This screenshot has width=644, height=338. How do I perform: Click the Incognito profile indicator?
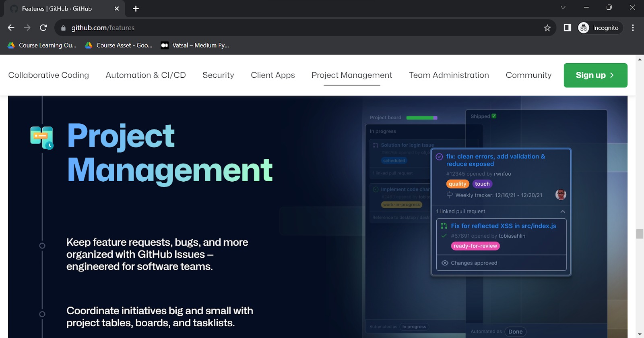[x=600, y=28]
